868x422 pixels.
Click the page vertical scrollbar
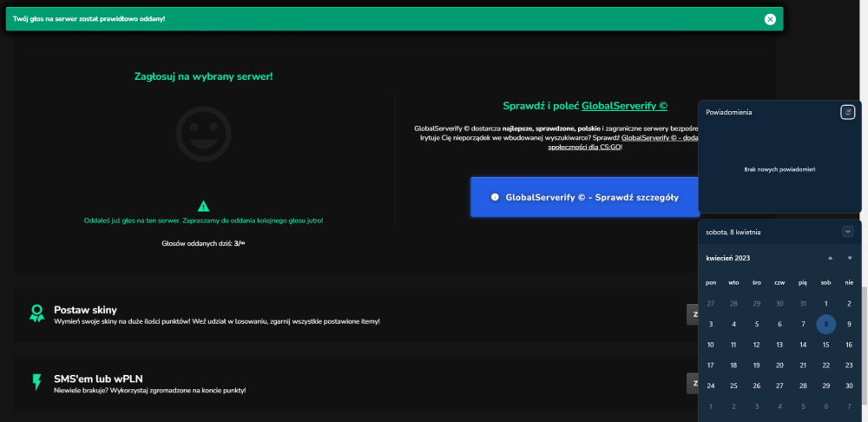click(864, 345)
